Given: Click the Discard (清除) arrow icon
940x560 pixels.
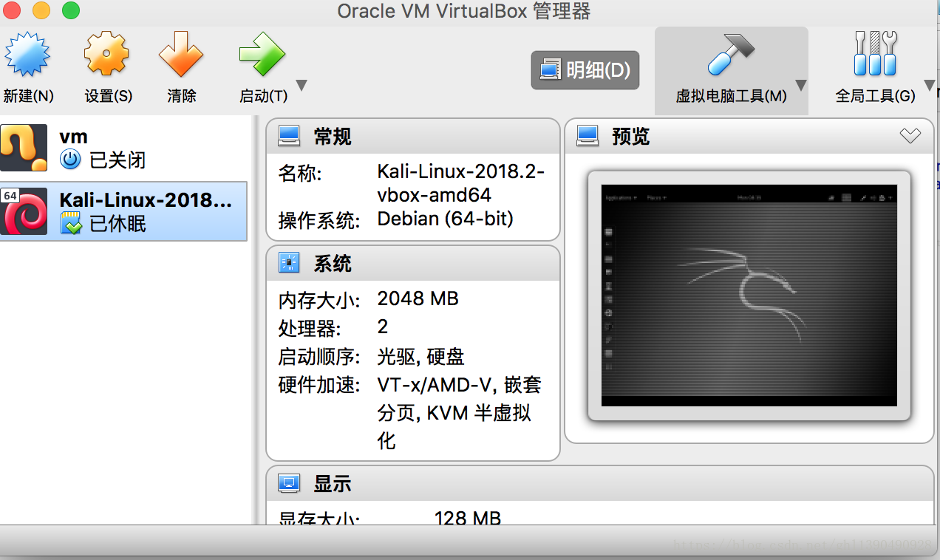Looking at the screenshot, I should coord(181,55).
